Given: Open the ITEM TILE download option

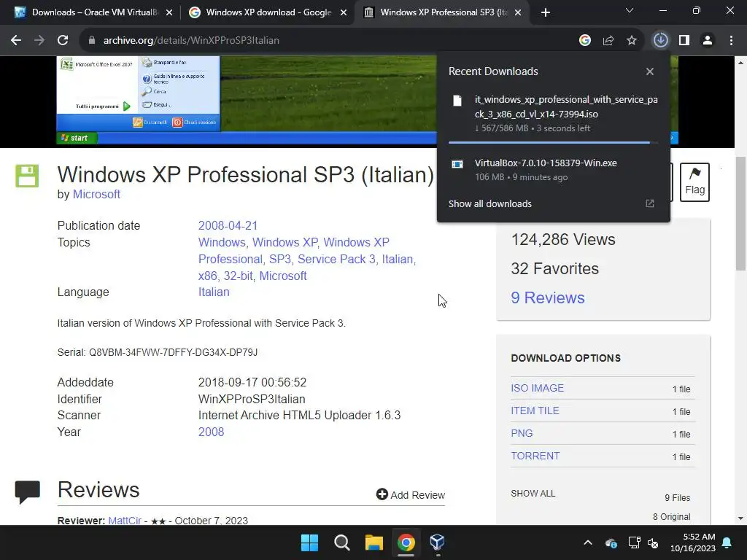Looking at the screenshot, I should pyautogui.click(x=535, y=411).
